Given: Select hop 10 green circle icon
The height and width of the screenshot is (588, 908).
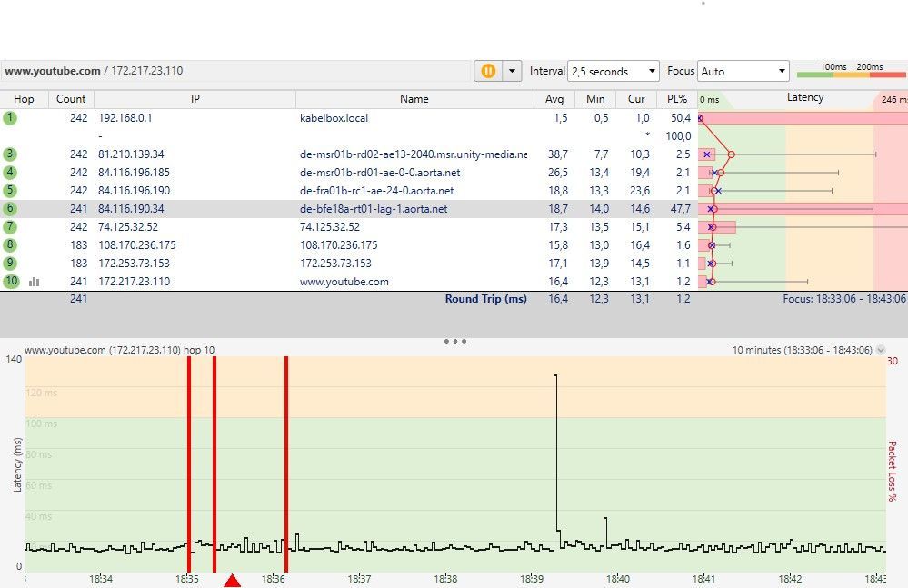Looking at the screenshot, I should pos(11,282).
